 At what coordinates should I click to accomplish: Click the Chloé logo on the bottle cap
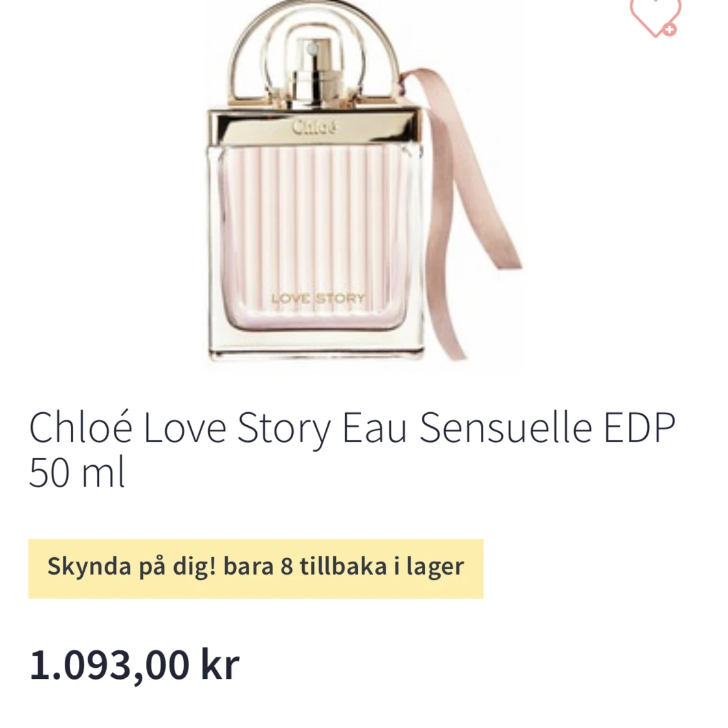(x=314, y=127)
